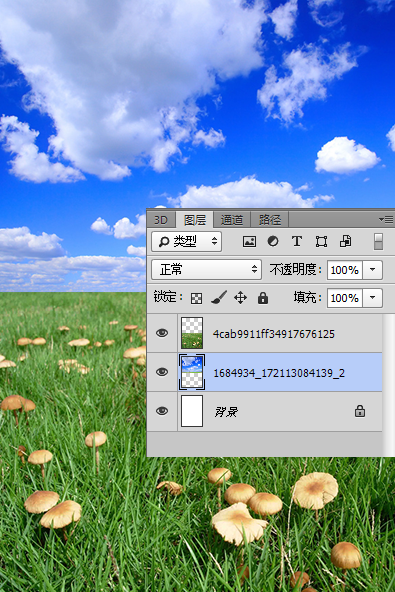Lock transparent pixels icon
Screen dimensions: 395x592
pyautogui.click(x=196, y=298)
